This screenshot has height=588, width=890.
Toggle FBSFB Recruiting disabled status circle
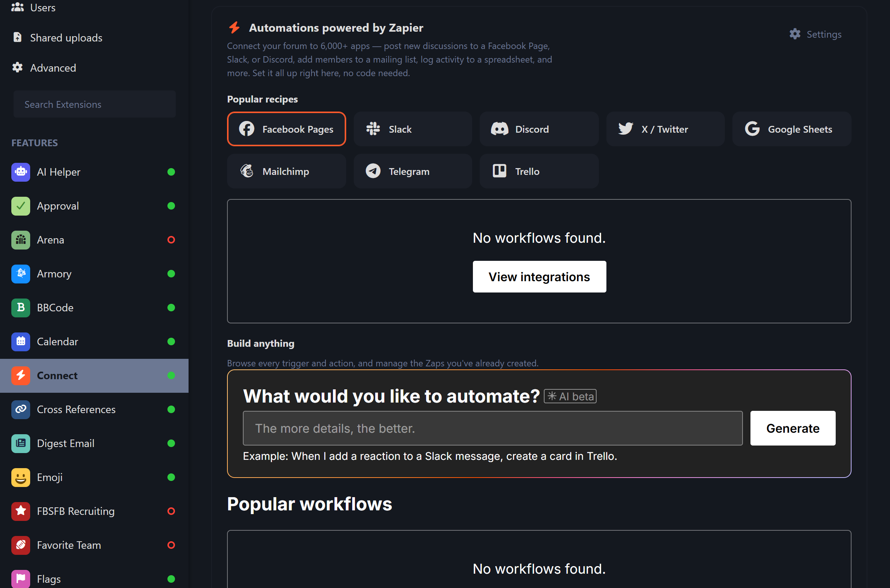[x=171, y=511]
